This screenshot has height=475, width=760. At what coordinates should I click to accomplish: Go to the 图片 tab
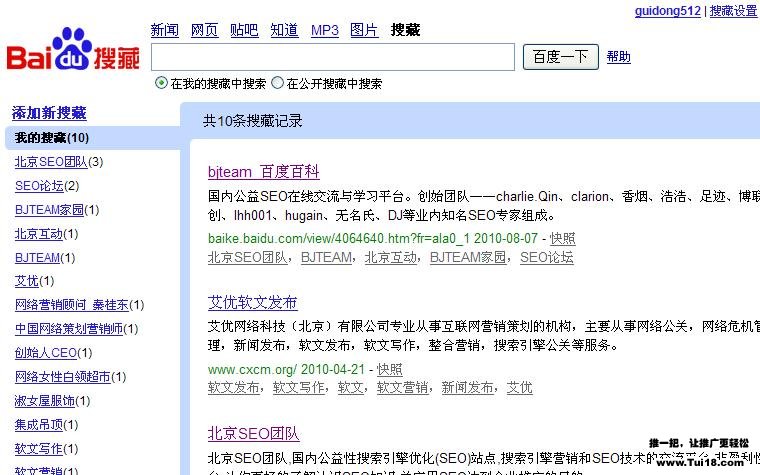point(364,30)
